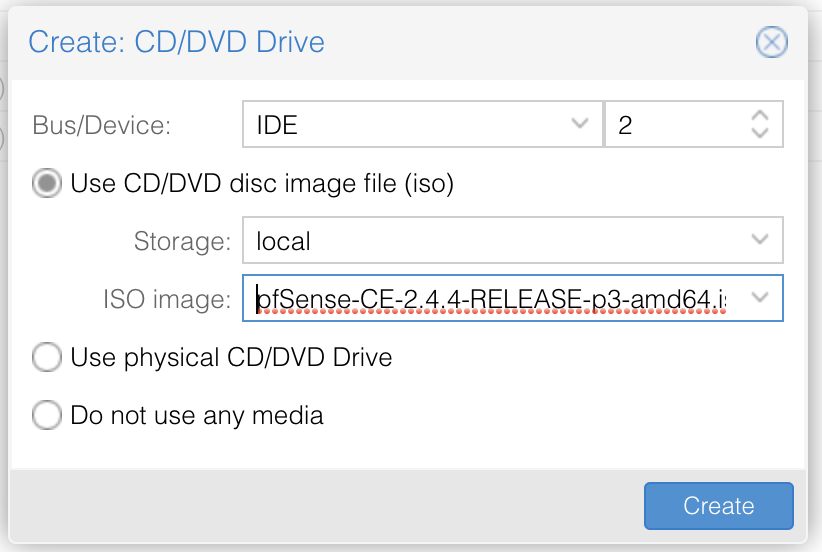The width and height of the screenshot is (822, 552).
Task: Enable the 'Do not use any media' radio button
Action: click(47, 414)
